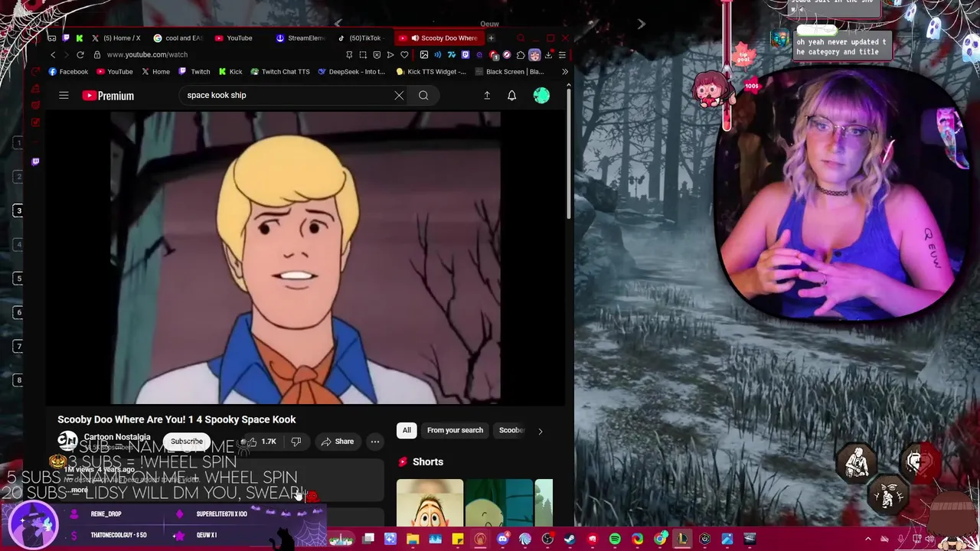Open browser extensions puzzle icon
This screenshot has height=551, width=980.
pyautogui.click(x=521, y=55)
